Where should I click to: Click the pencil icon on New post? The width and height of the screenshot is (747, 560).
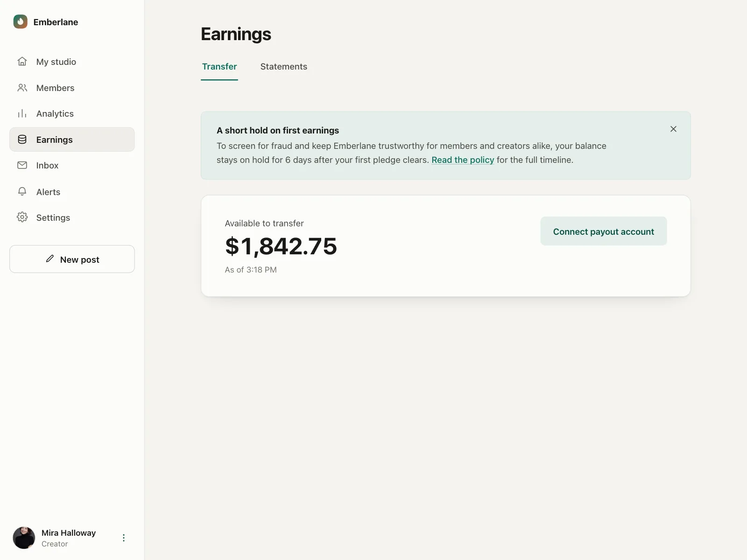coord(50,259)
